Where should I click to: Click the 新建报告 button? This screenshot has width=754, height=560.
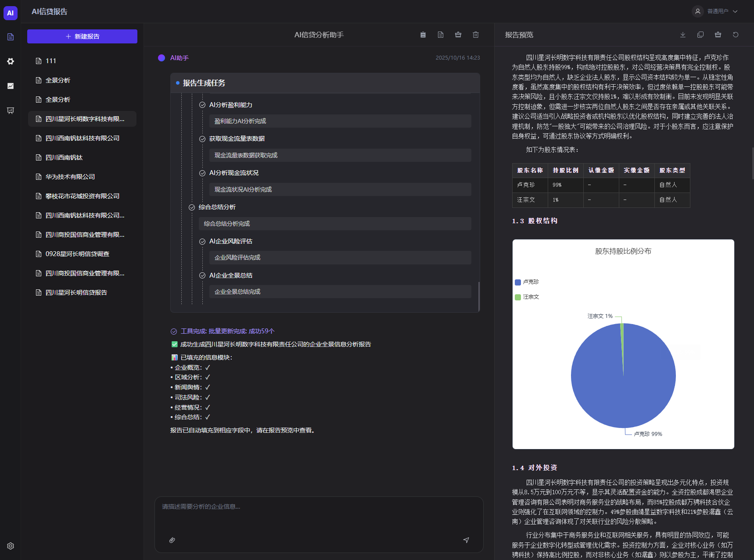point(82,36)
